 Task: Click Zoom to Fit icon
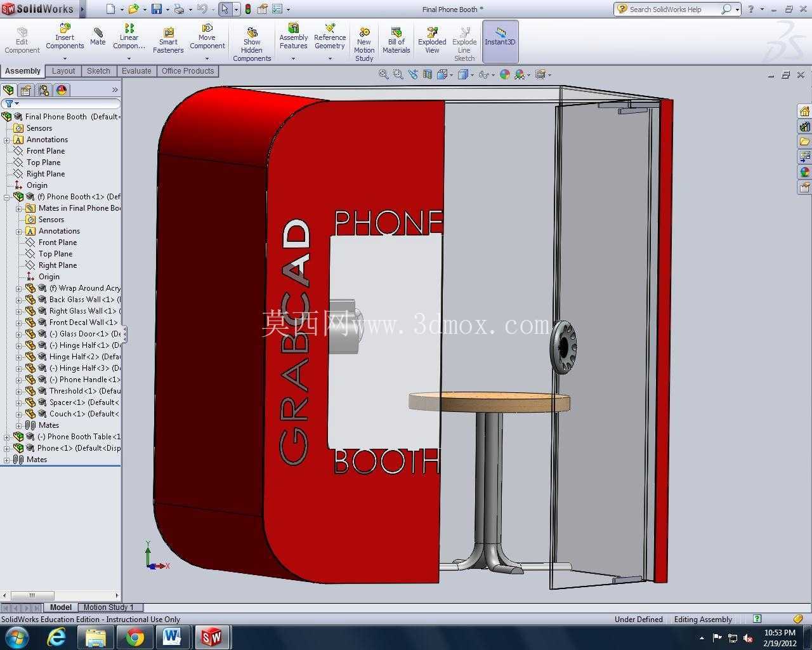coord(384,74)
